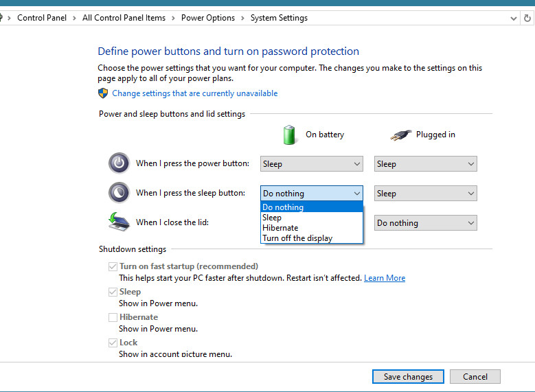This screenshot has height=392, width=535.
Task: Click the plugged in power cord icon
Action: click(x=400, y=135)
